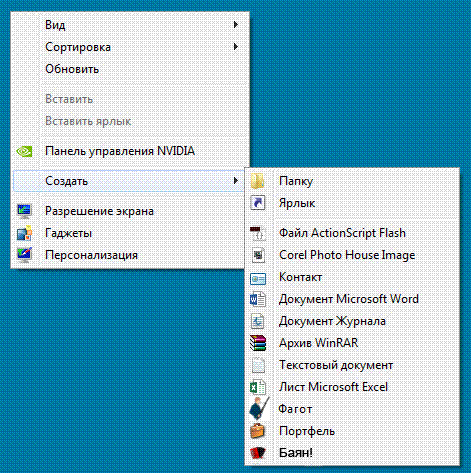Click the shortcut arrow icon beside Ярлык
Screen dimensions: 471x473
(258, 203)
